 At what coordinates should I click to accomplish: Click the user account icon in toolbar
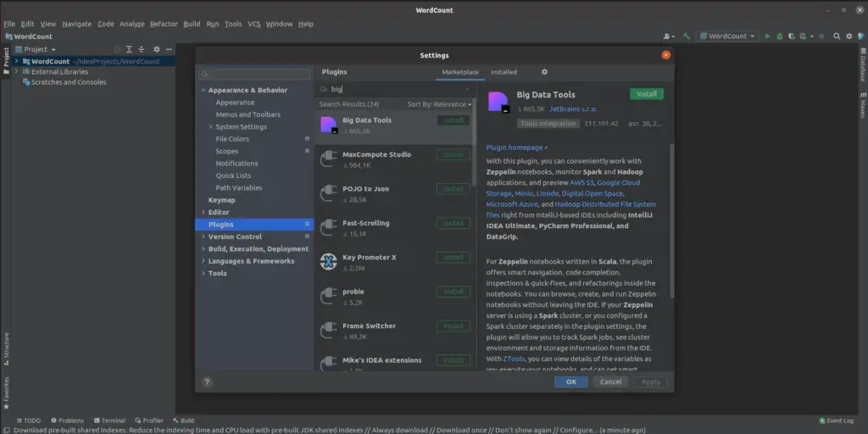[x=668, y=36]
